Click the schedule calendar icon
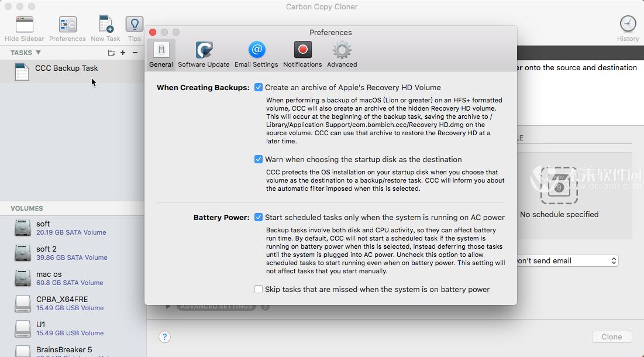644x357 pixels. tap(559, 186)
